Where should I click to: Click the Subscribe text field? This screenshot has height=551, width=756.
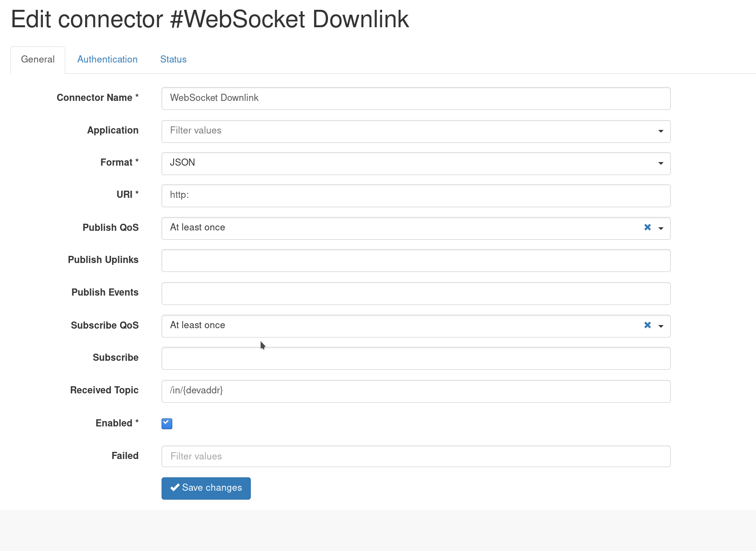pos(416,358)
